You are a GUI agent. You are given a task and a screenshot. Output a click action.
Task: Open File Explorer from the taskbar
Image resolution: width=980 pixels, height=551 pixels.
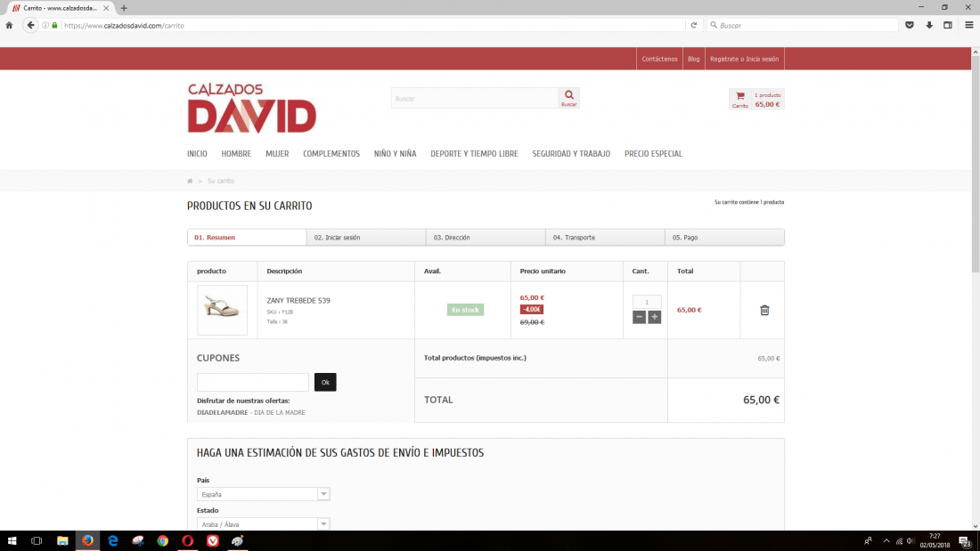click(62, 541)
